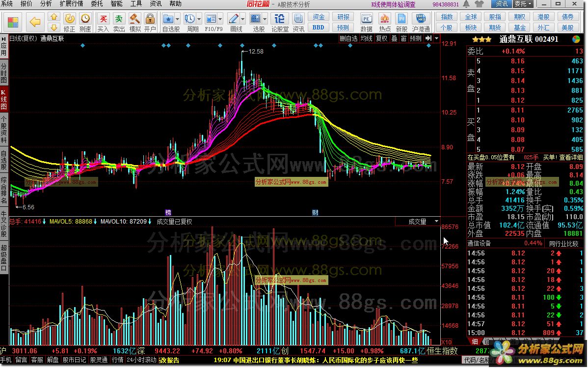Click the 周期 period clock icon

pyautogui.click(x=190, y=19)
